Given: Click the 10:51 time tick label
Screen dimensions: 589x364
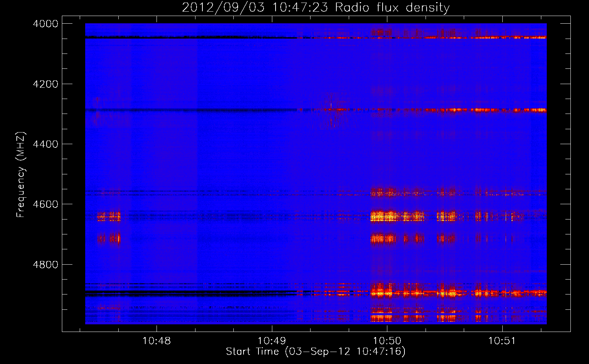Looking at the screenshot, I should click(502, 341).
